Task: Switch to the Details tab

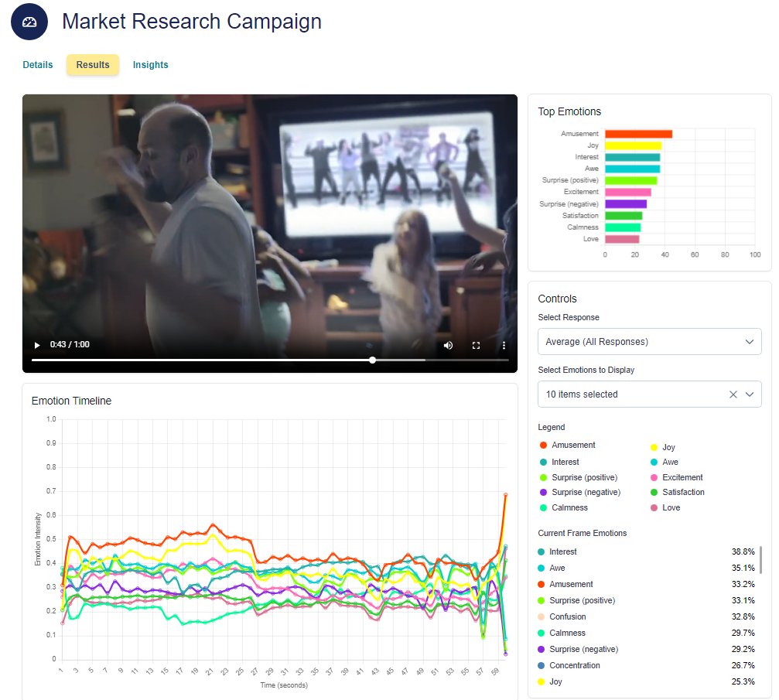Action: point(38,64)
